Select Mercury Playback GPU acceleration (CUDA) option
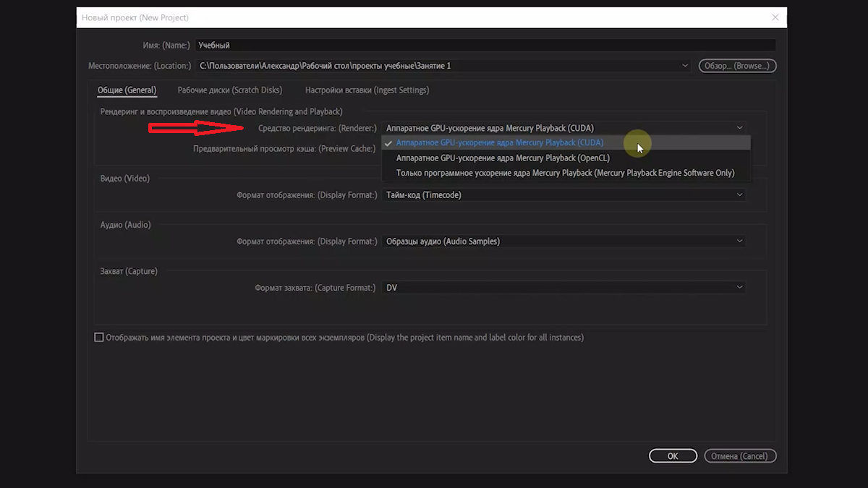The image size is (868, 488). [566, 142]
